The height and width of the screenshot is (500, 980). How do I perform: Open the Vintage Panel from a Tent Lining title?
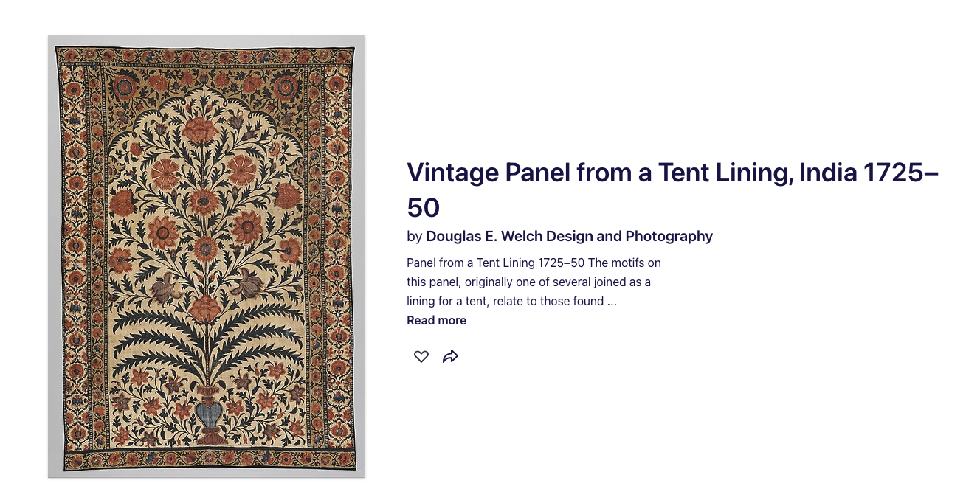pos(672,190)
